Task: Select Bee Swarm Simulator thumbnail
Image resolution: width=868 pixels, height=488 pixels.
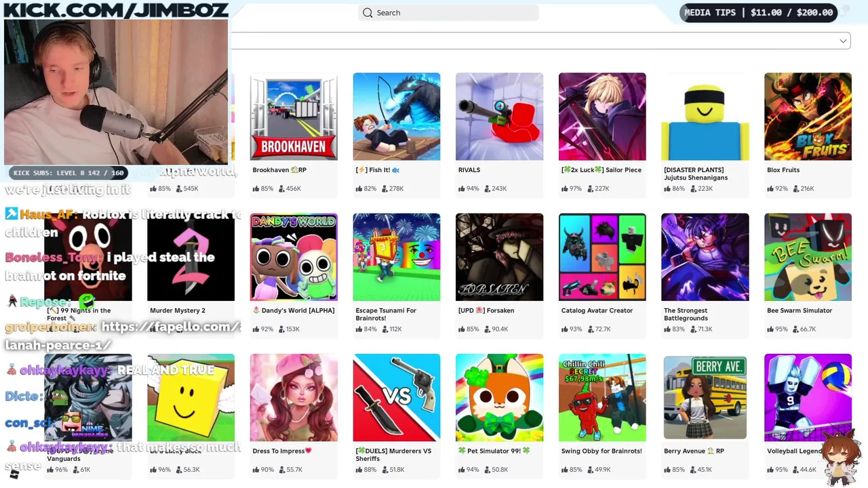Action: click(808, 257)
